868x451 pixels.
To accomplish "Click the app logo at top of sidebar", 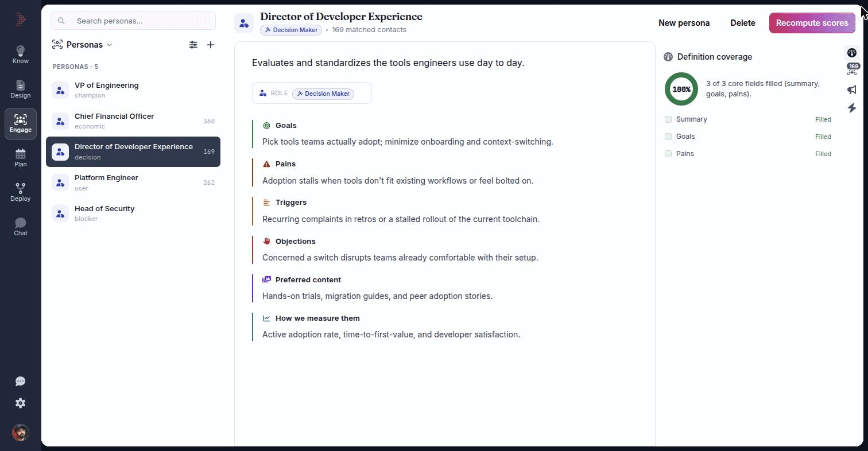I will coord(21,20).
